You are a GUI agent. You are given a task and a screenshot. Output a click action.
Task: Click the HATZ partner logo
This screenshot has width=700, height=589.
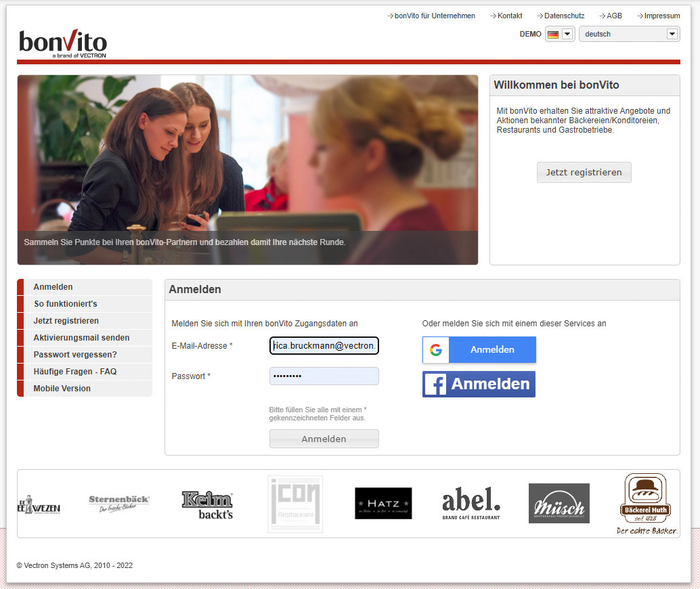point(383,503)
